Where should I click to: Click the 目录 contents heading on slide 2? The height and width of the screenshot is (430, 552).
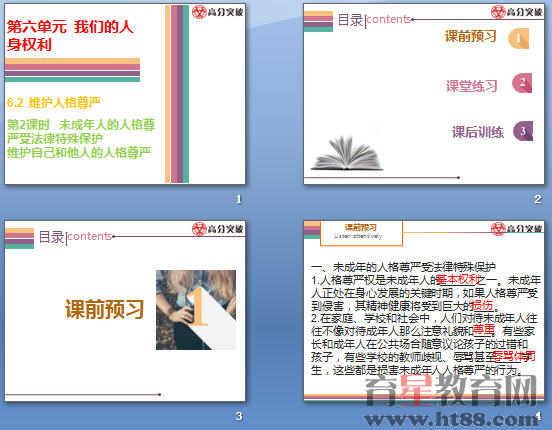coord(374,20)
